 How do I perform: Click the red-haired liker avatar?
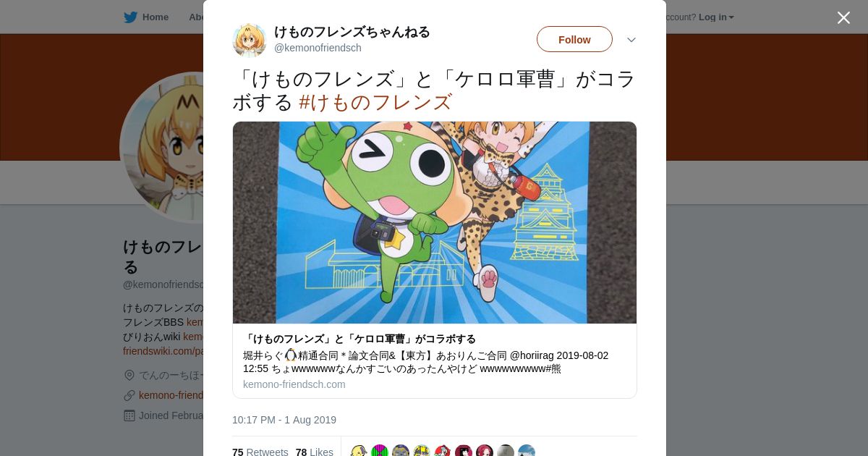[485, 452]
